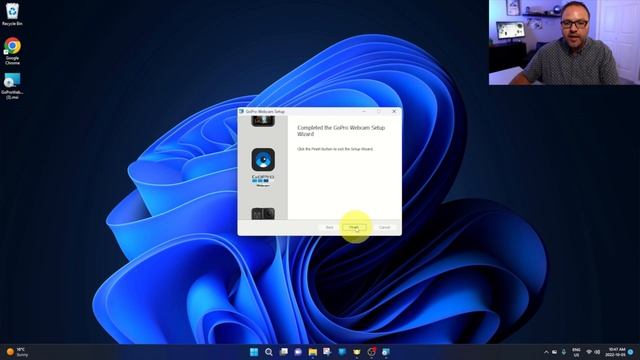Select the GoPro installer msi file icon

coord(12,86)
